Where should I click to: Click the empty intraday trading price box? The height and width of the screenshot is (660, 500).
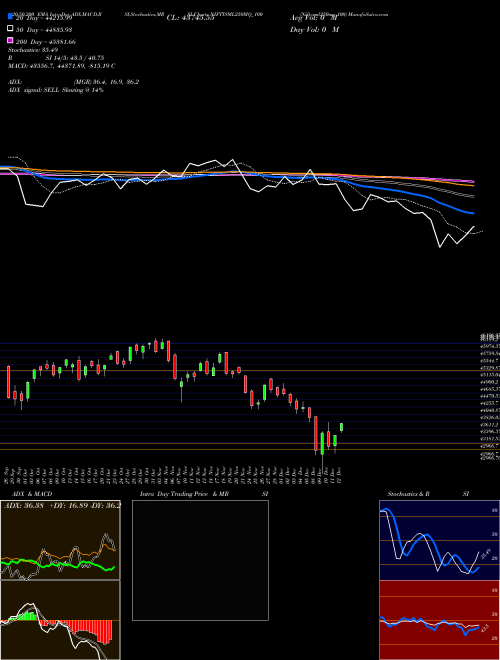200,560
